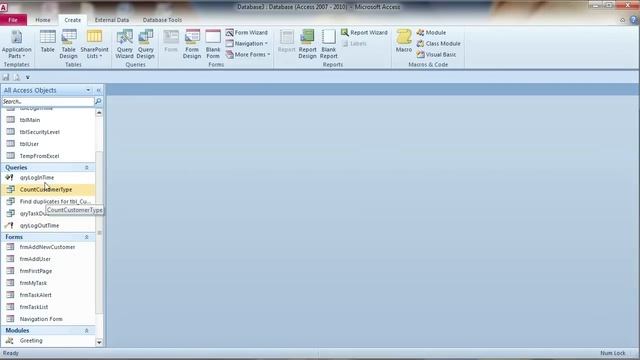Screen dimensions: 640x360
Task: Select the tblSecurityLevel table
Action: click(48, 132)
